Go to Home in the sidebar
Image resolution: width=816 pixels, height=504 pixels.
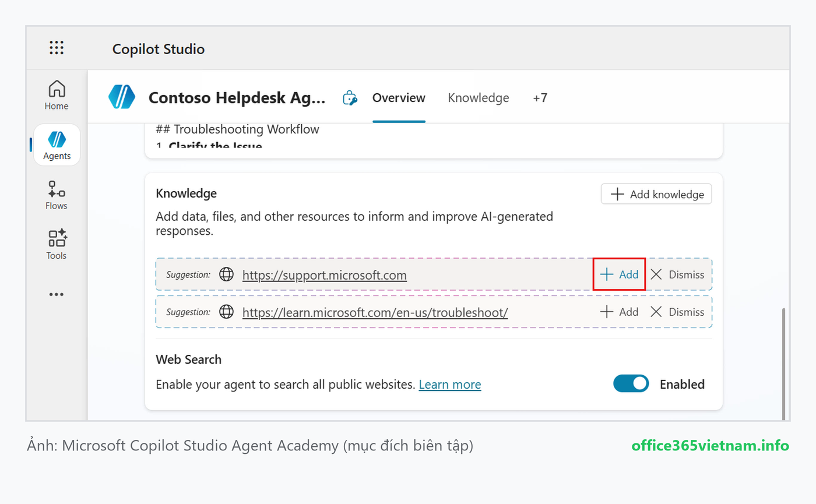point(57,96)
